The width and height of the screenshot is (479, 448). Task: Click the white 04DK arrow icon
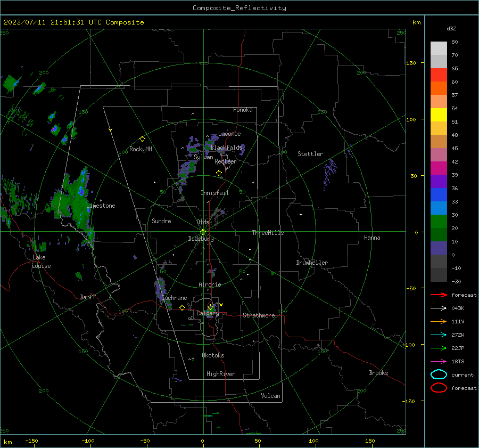tap(439, 308)
